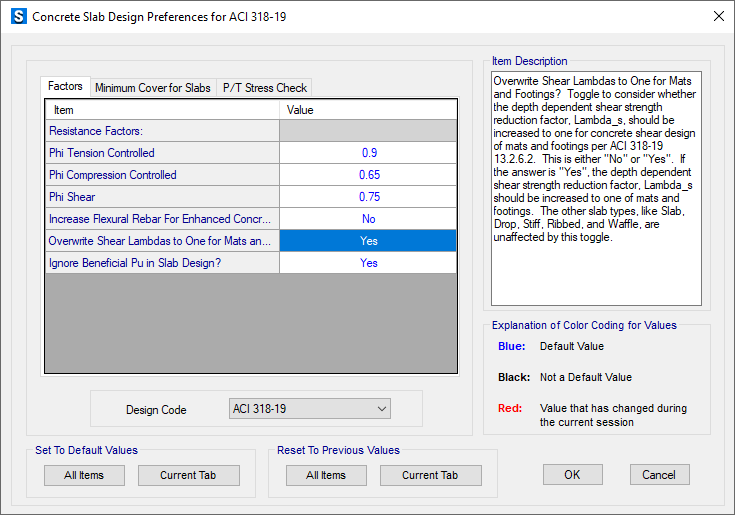735x515 pixels.
Task: Open the P/T Stress Check tab
Action: coord(264,88)
